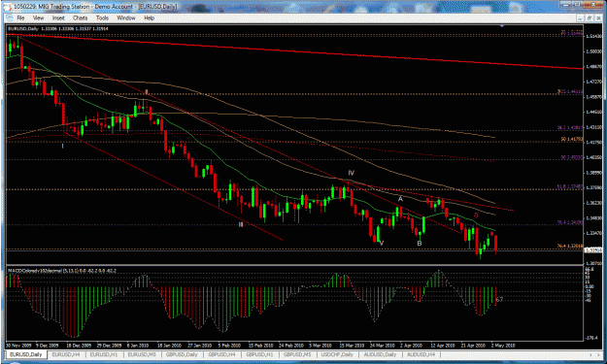The height and width of the screenshot is (364, 607).
Task: Select the wave label B on chart
Action: (420, 244)
